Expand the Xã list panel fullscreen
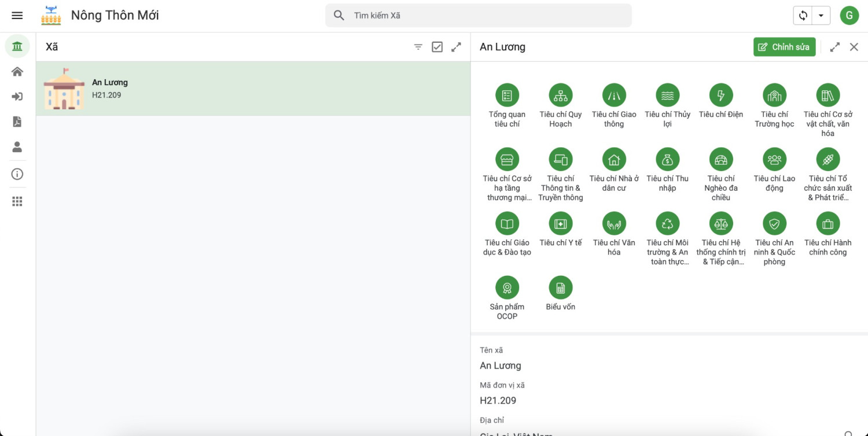 pos(457,47)
